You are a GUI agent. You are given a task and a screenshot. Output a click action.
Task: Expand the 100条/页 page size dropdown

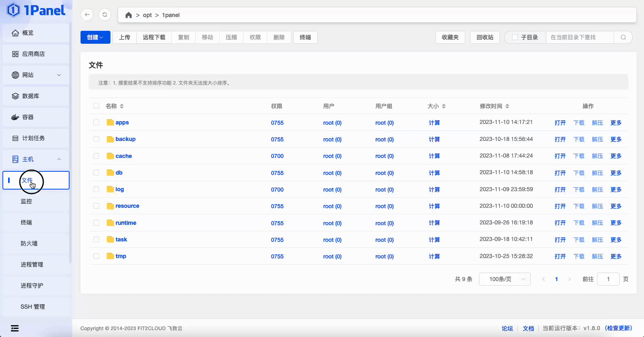[x=504, y=279]
